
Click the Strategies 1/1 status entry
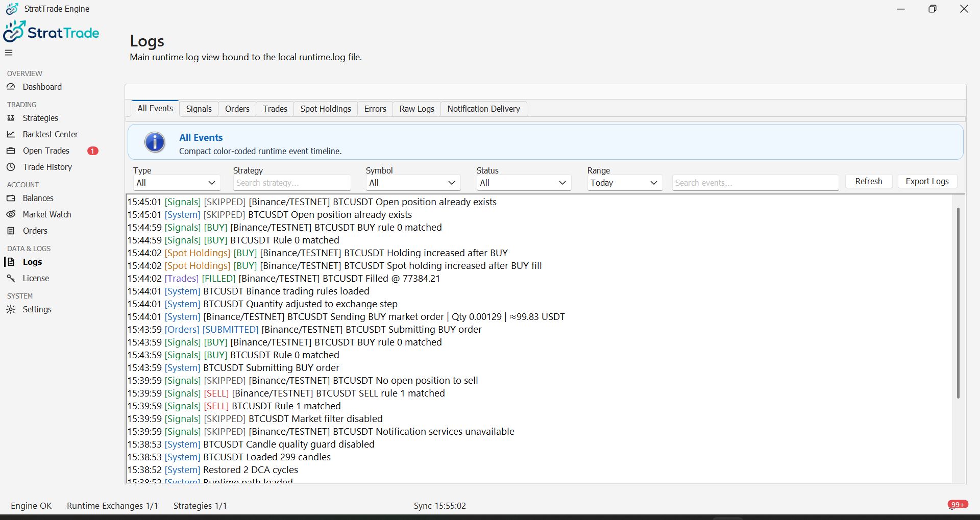200,506
